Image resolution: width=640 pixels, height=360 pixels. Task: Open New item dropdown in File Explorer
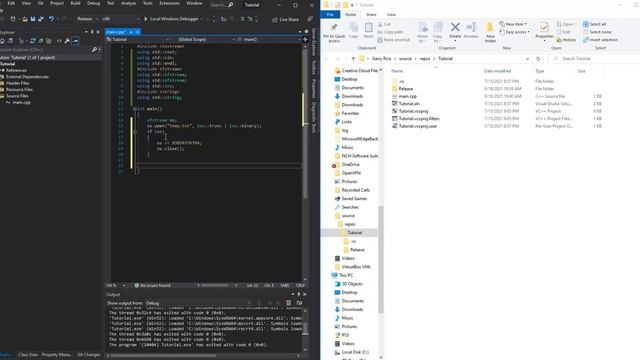pyautogui.click(x=513, y=24)
